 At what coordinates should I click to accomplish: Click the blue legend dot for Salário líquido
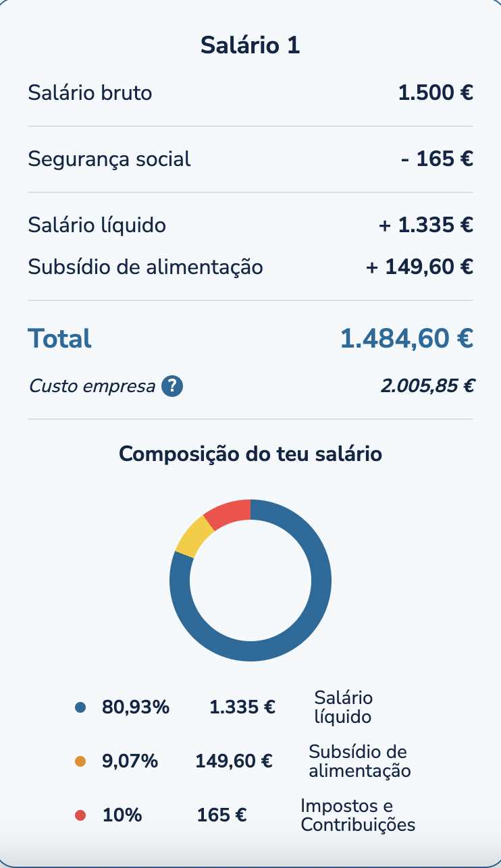tap(81, 707)
